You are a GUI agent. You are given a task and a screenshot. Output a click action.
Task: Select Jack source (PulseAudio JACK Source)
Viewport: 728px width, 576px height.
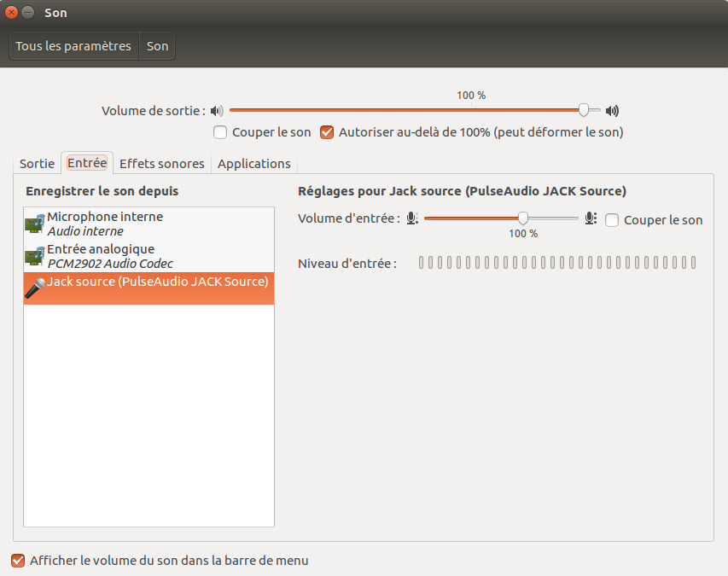point(149,288)
